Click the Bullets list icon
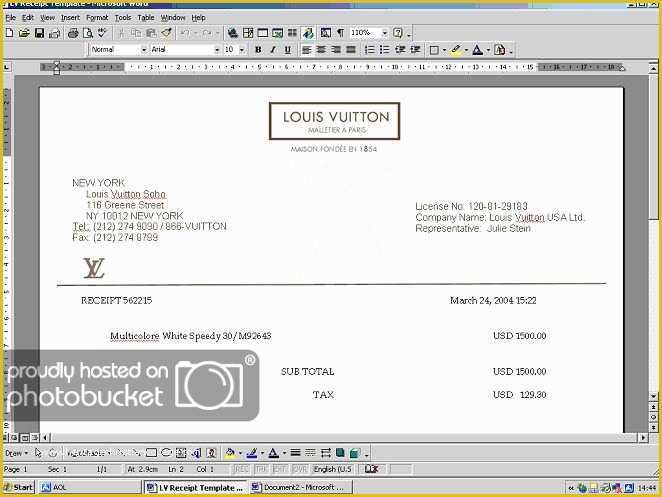The width and height of the screenshot is (662, 497). pos(385,50)
